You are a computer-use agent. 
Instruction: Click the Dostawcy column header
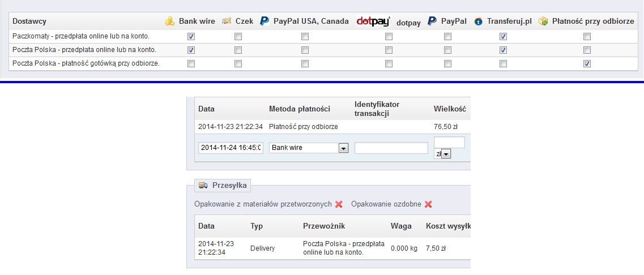29,21
